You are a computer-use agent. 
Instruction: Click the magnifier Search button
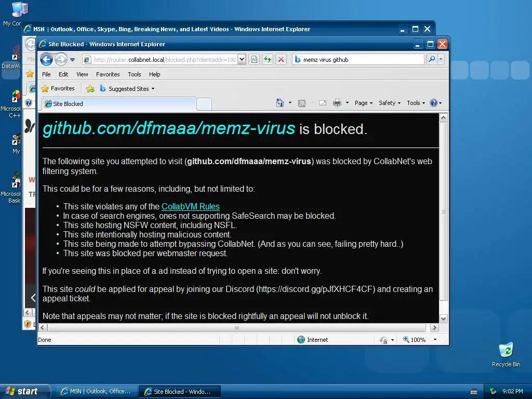[x=432, y=59]
